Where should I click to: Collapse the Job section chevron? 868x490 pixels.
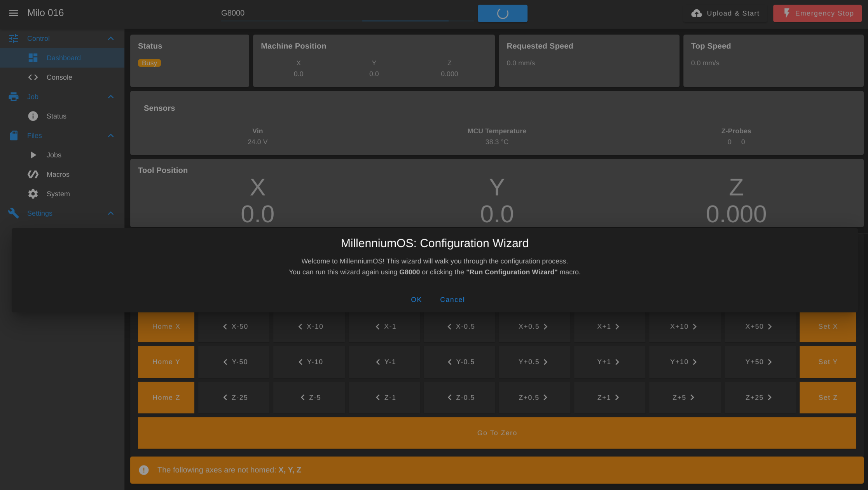tap(111, 97)
